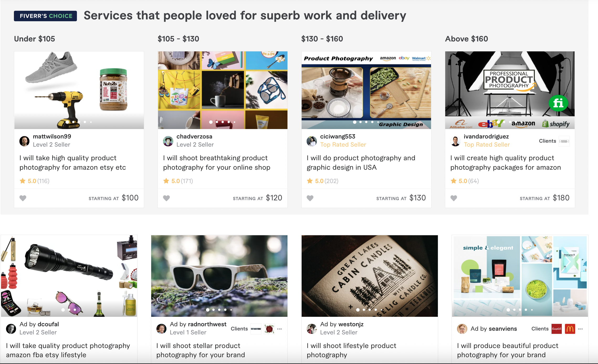Open the Fiverr's Choice badge
The image size is (598, 364).
(x=45, y=16)
